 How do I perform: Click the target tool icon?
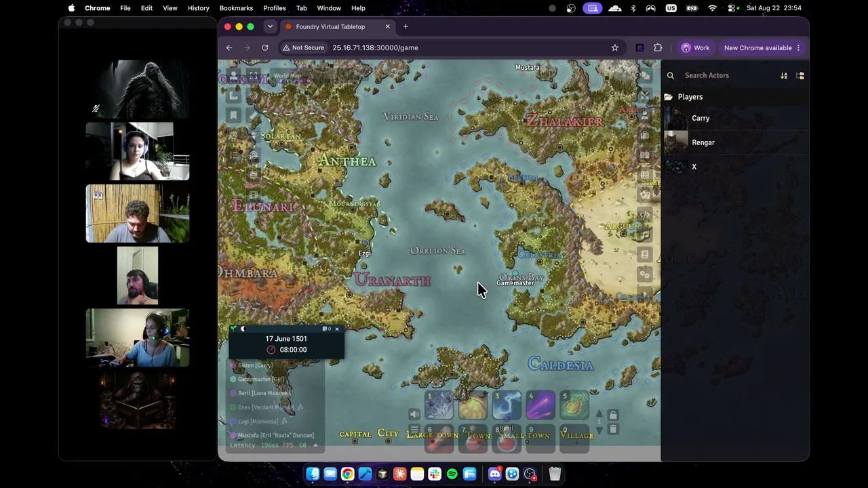coord(254,96)
